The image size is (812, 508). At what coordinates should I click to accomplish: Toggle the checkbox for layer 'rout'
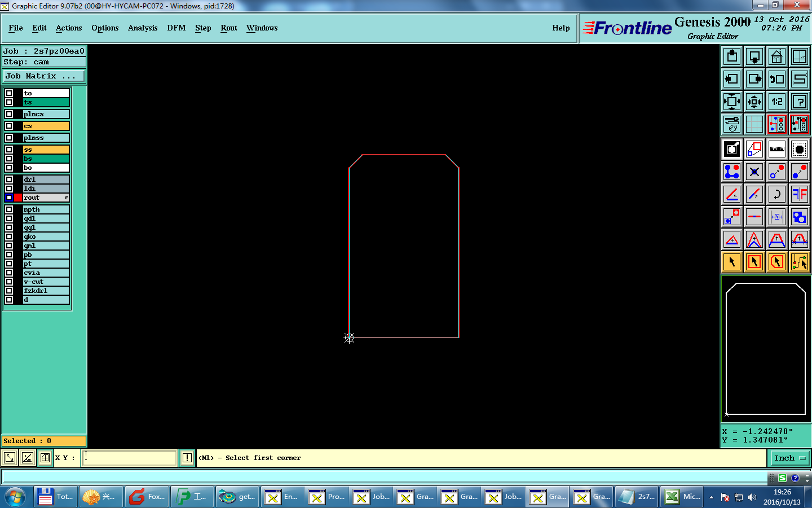coord(9,198)
